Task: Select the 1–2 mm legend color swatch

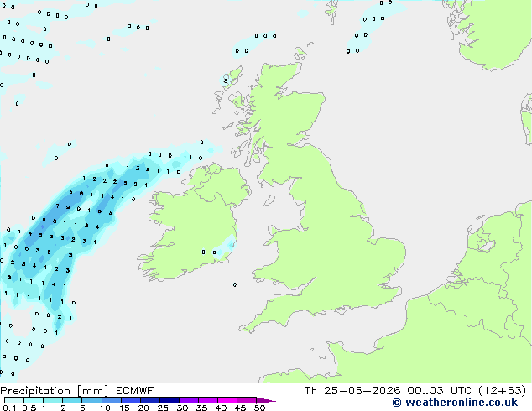Action: pos(53,400)
